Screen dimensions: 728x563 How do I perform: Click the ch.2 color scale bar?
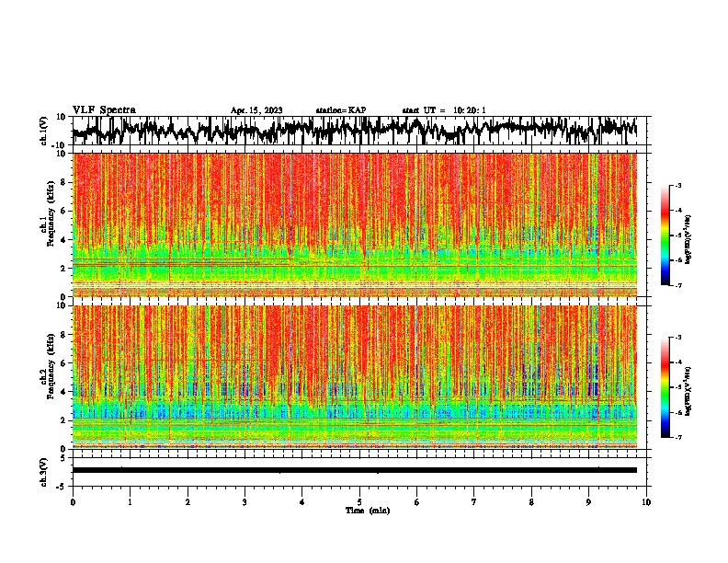pos(665,387)
